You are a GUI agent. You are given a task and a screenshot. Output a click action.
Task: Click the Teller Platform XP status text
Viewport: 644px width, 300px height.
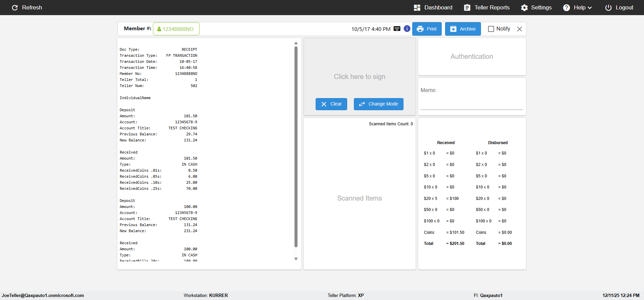click(x=346, y=296)
